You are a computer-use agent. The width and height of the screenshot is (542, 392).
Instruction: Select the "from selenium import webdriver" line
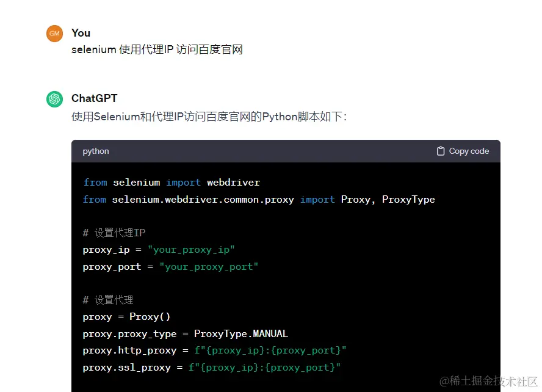coord(171,182)
